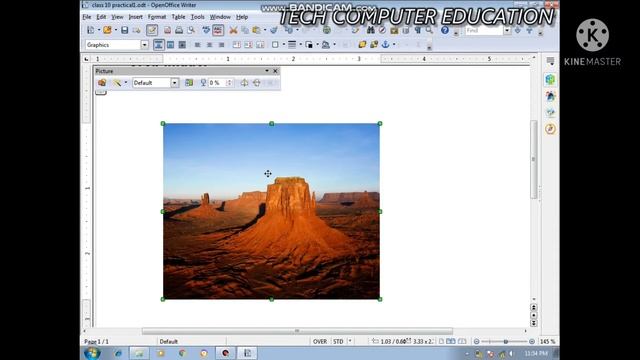Open Page Preview icon

[191, 30]
